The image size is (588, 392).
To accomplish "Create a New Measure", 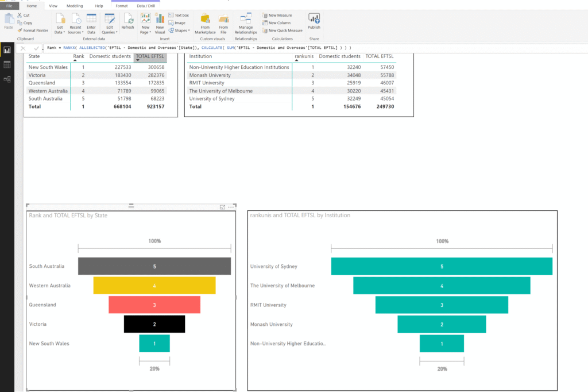I will tap(277, 16).
